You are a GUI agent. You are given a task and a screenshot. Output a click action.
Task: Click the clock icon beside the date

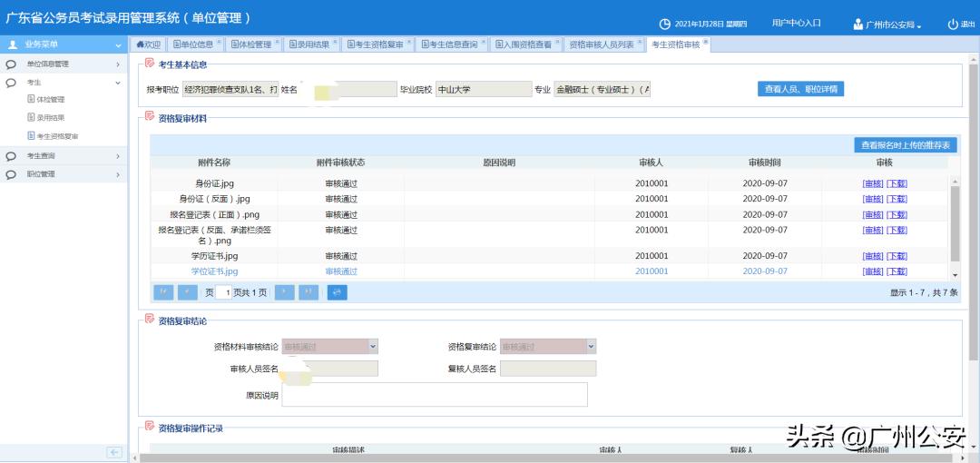pyautogui.click(x=665, y=25)
